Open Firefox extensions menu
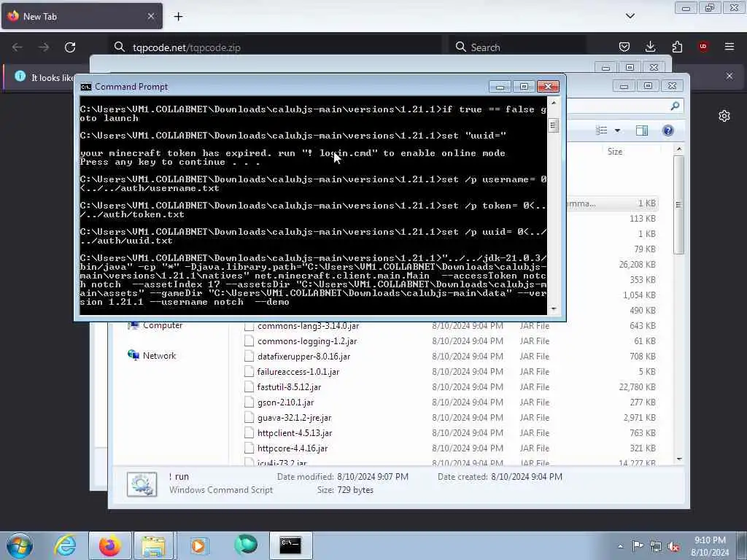747x560 pixels. 677,47
